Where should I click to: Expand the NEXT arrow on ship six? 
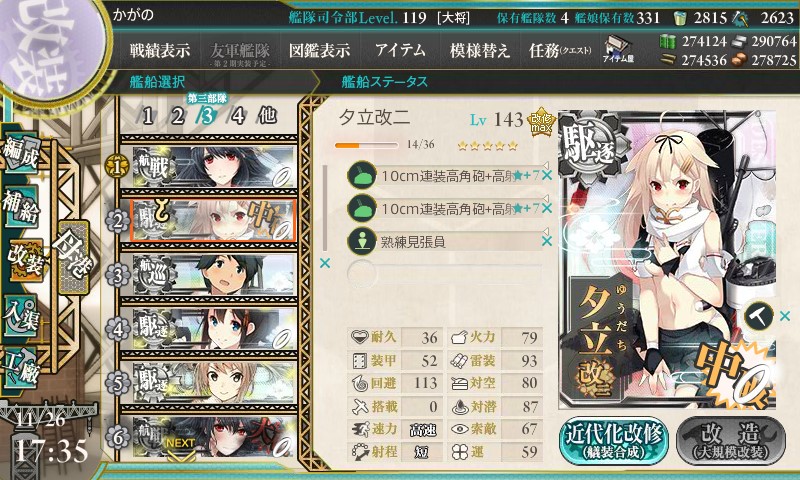[x=181, y=448]
